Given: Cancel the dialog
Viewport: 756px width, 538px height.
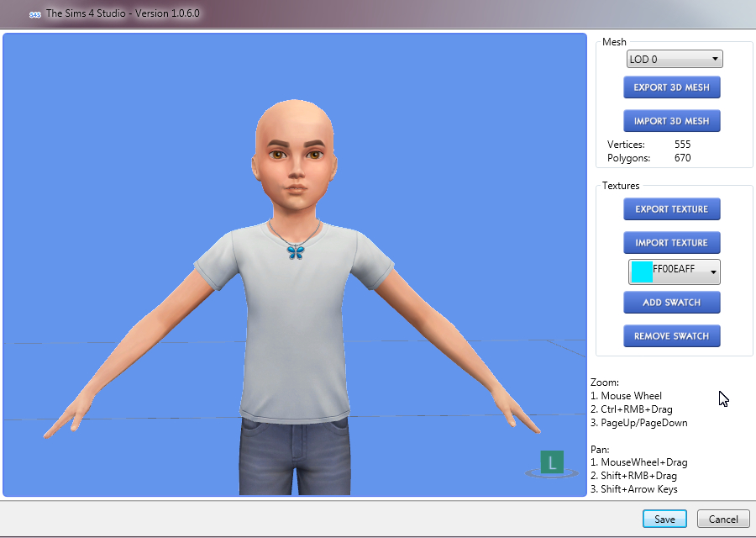Looking at the screenshot, I should click(723, 520).
